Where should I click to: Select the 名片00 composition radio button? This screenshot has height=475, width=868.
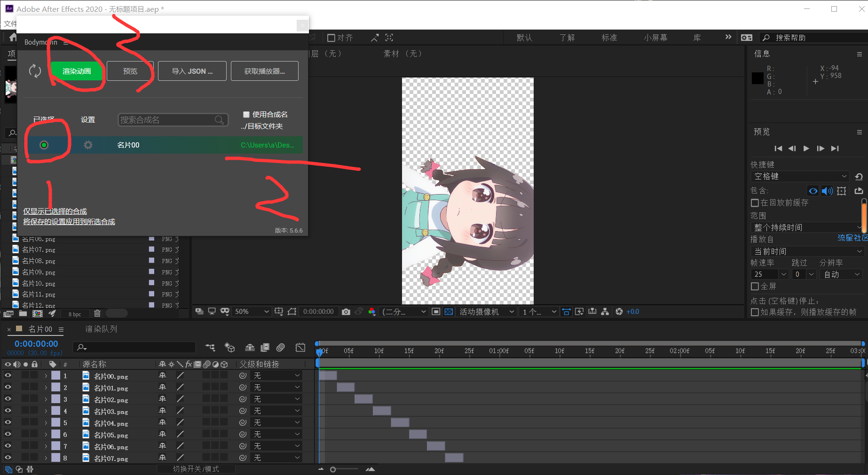[x=44, y=145]
